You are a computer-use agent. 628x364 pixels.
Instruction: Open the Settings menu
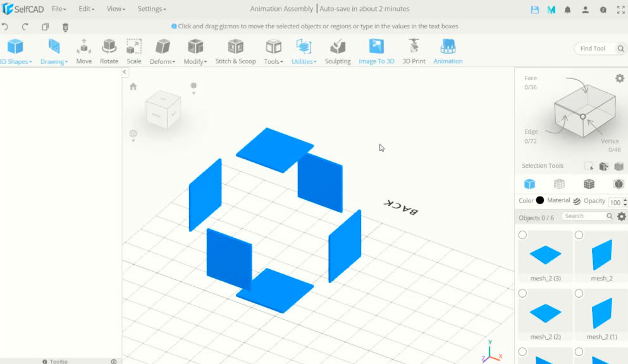(152, 9)
